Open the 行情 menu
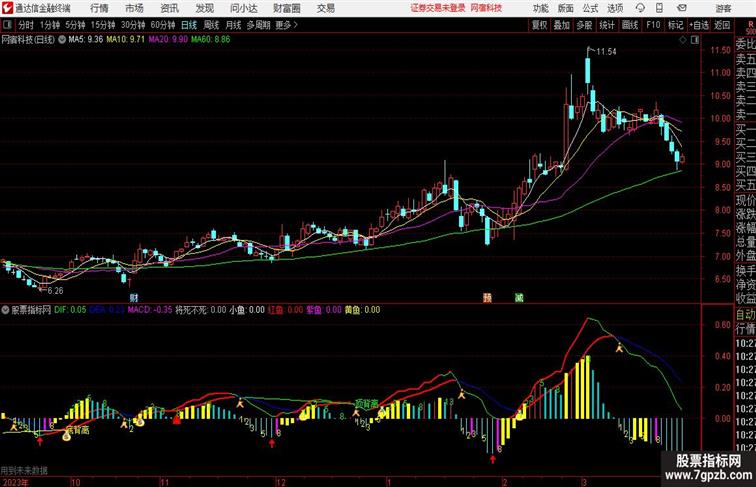Viewport: 756px width, 487px height. (x=99, y=8)
